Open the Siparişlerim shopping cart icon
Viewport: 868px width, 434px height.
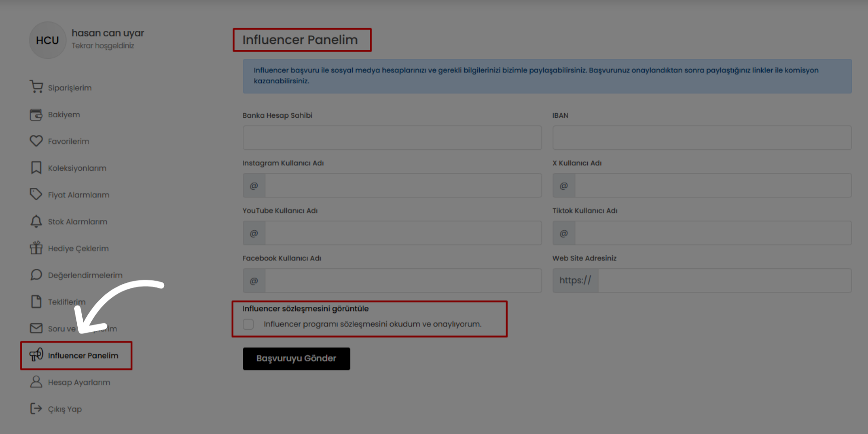(36, 86)
